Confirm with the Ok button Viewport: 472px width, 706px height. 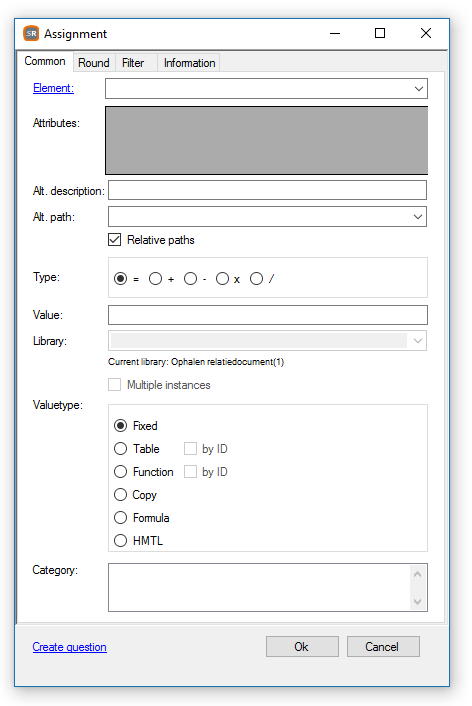coord(302,647)
